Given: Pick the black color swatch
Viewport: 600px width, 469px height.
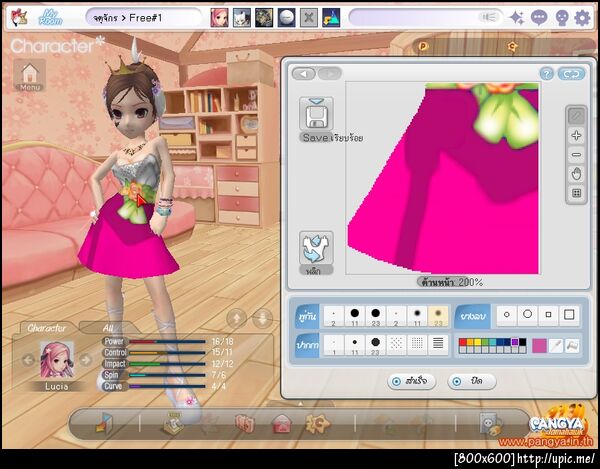Looking at the screenshot, I should click(522, 342).
